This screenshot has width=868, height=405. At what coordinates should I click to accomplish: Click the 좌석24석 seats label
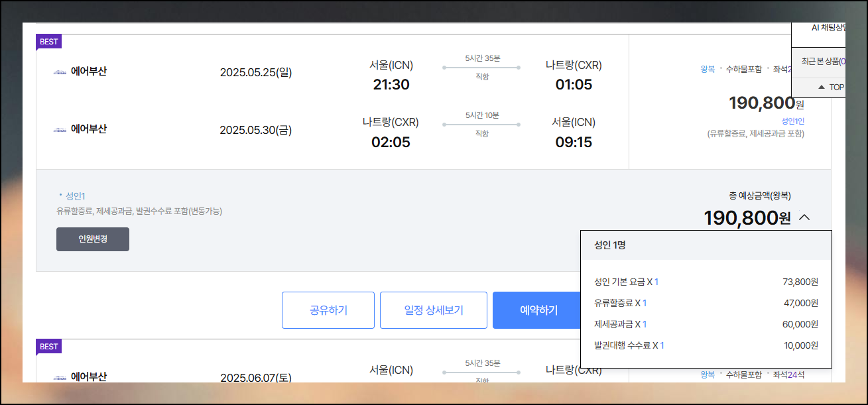788,375
